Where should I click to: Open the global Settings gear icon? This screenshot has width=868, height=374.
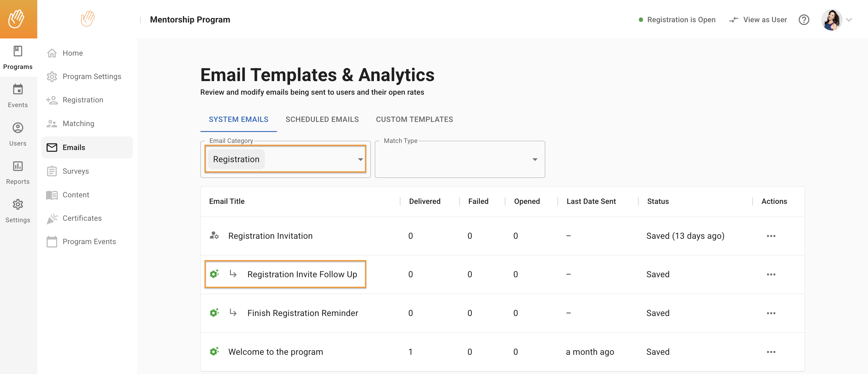(17, 205)
